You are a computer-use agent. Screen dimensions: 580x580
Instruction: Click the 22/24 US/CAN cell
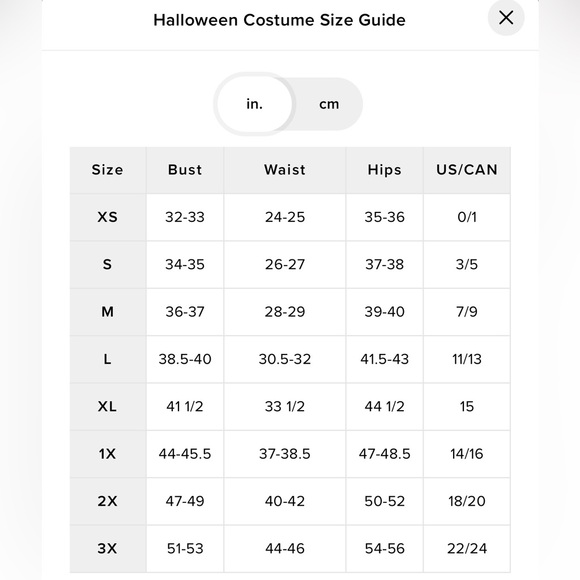[x=467, y=549]
